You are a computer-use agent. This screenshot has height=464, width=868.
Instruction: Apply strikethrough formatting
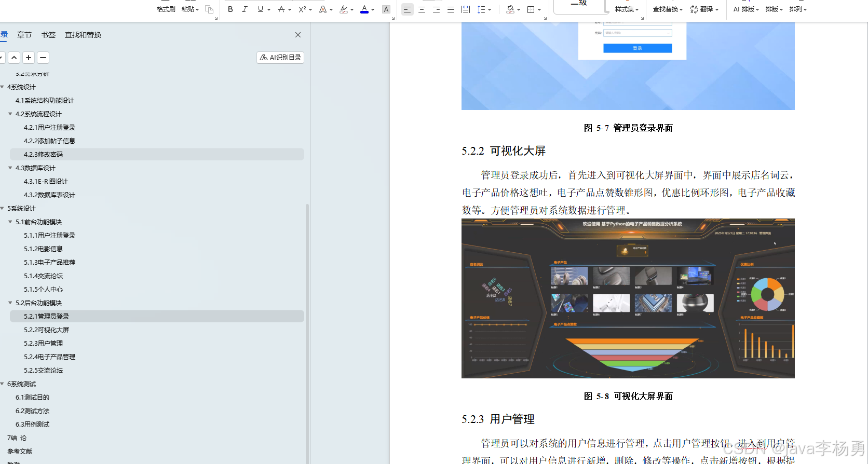point(281,9)
